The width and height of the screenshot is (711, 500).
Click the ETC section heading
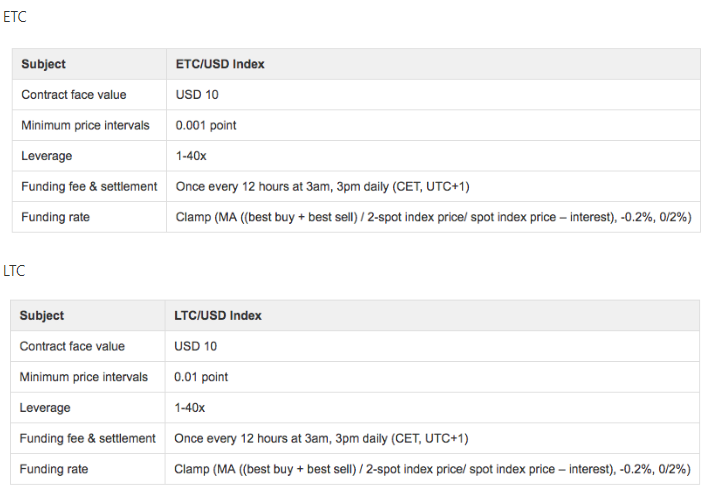(x=15, y=17)
